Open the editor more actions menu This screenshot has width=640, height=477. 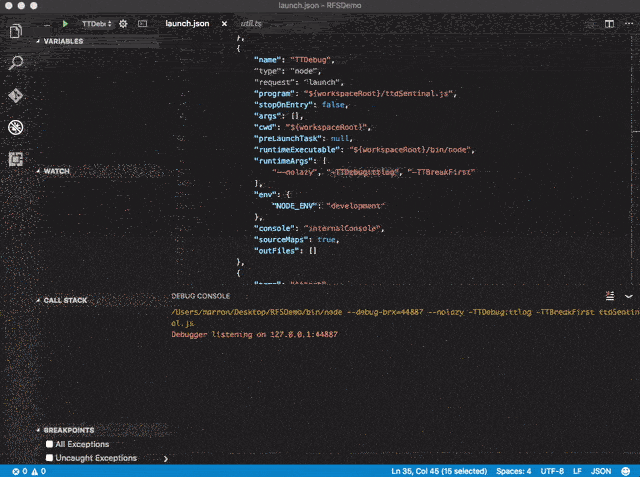629,24
